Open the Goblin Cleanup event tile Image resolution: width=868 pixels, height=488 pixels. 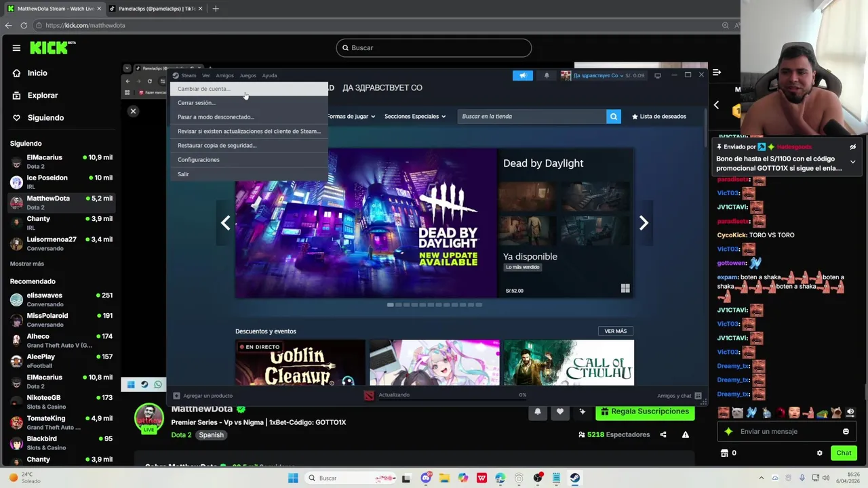tap(300, 363)
